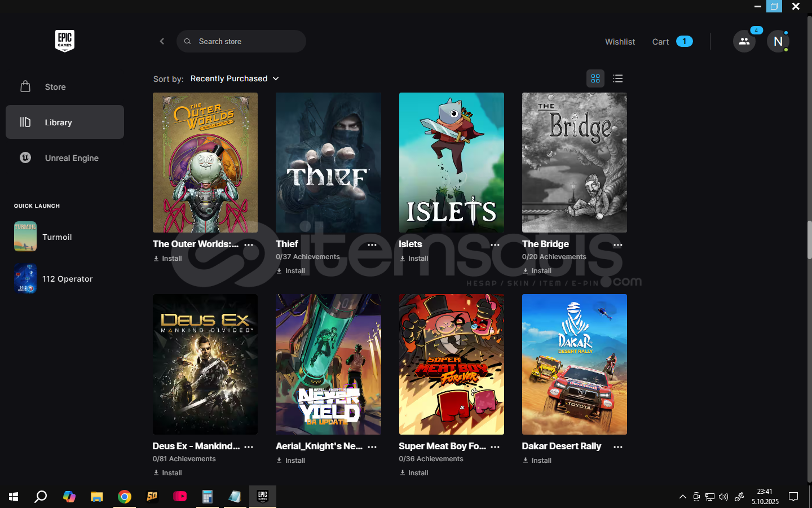Open options menu for Aerial_Knight's Never Yield
Screen dimensions: 812x508
pos(372,446)
